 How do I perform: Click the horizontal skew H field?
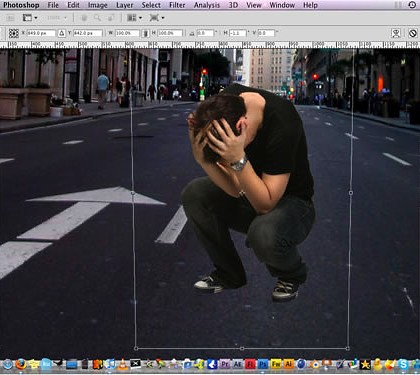(x=238, y=33)
